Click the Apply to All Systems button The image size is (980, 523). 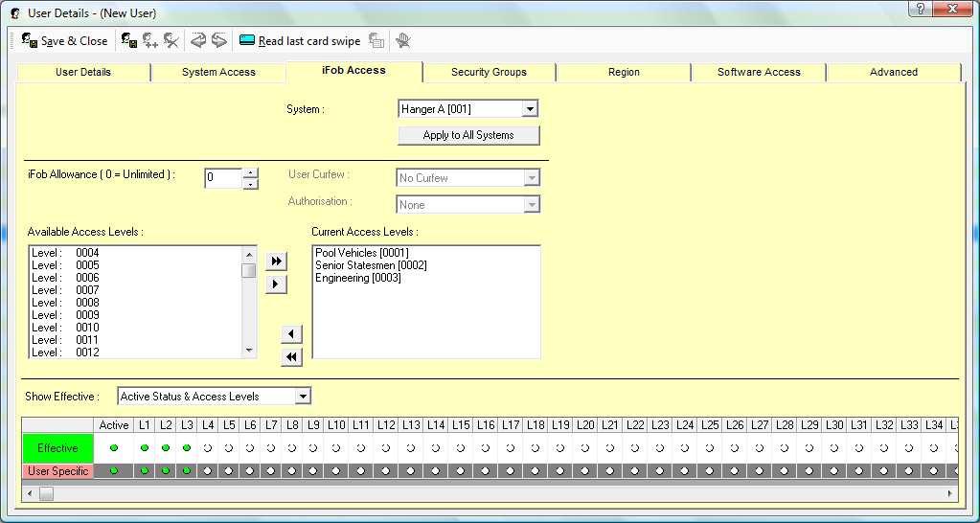tap(468, 135)
